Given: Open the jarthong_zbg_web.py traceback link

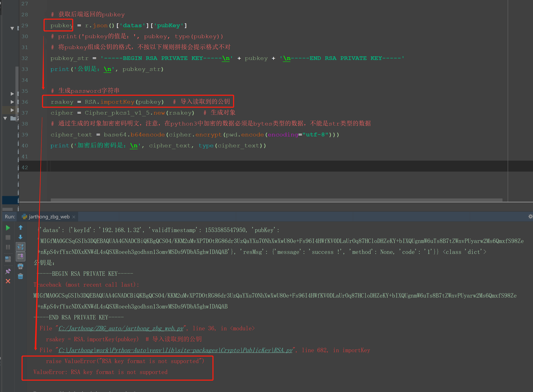Looking at the screenshot, I should (x=121, y=328).
